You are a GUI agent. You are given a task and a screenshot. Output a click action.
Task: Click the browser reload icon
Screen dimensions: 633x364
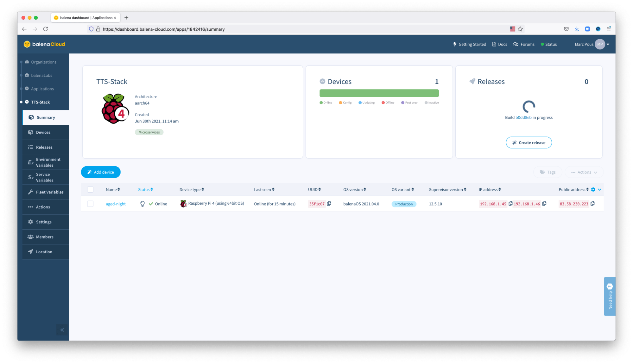[46, 29]
